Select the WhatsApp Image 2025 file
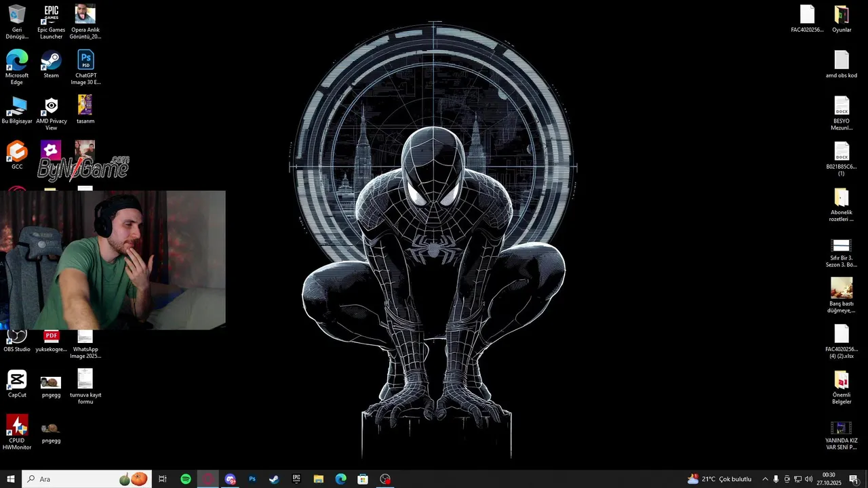Viewport: 868px width, 488px height. point(85,344)
